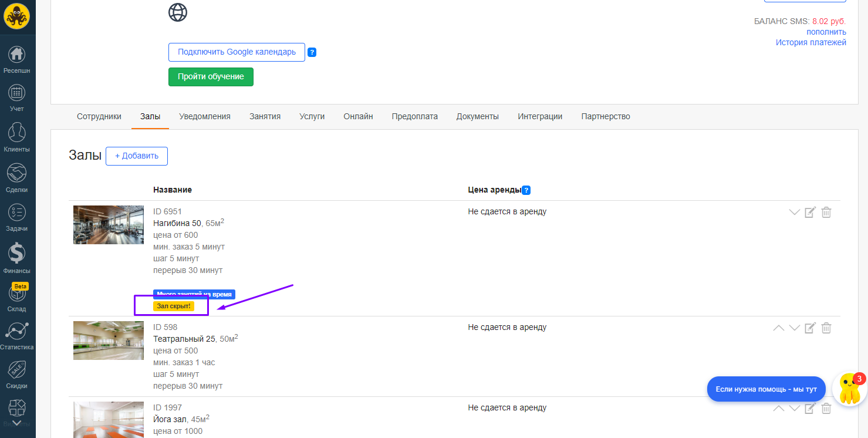868x438 pixels.
Task: Open the Уведомления tab
Action: pos(205,116)
